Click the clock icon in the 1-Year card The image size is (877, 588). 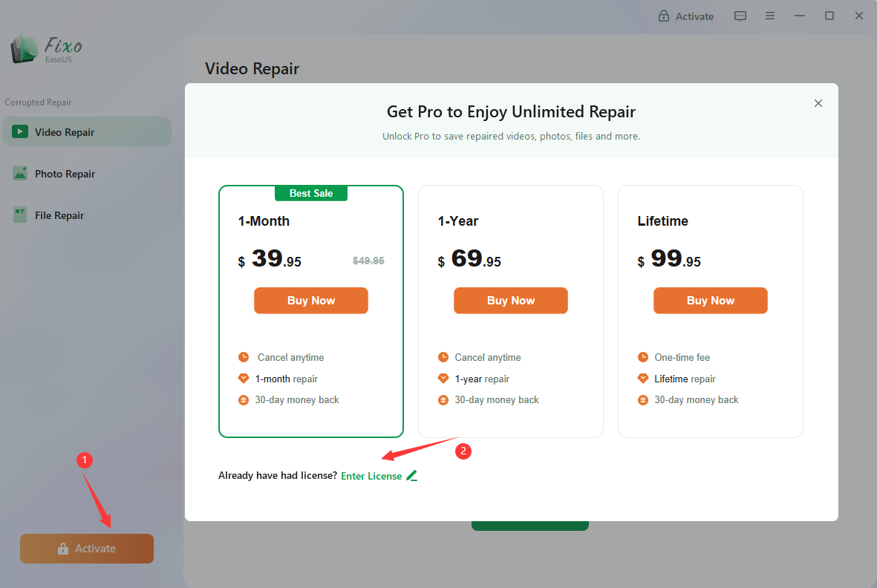pos(443,357)
